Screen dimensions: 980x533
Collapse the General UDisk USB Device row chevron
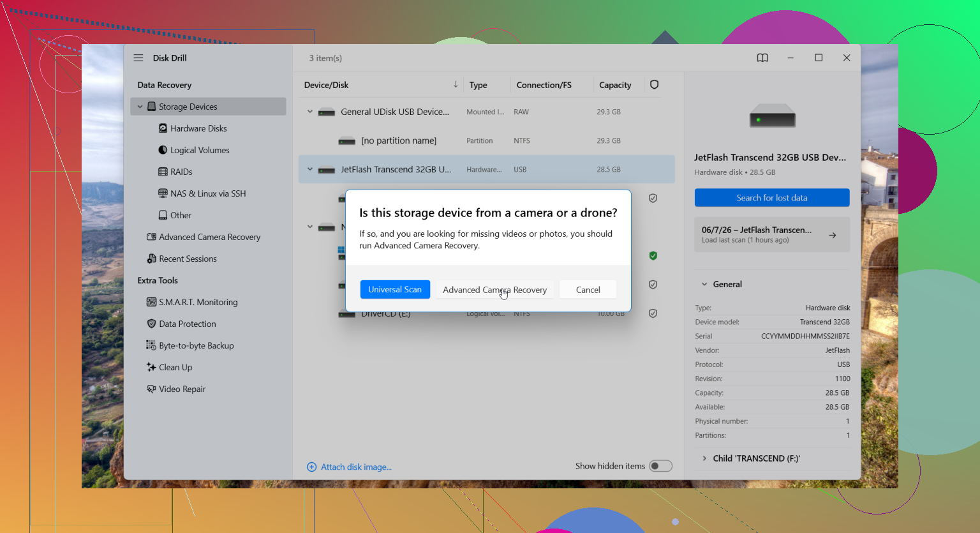[x=310, y=112]
